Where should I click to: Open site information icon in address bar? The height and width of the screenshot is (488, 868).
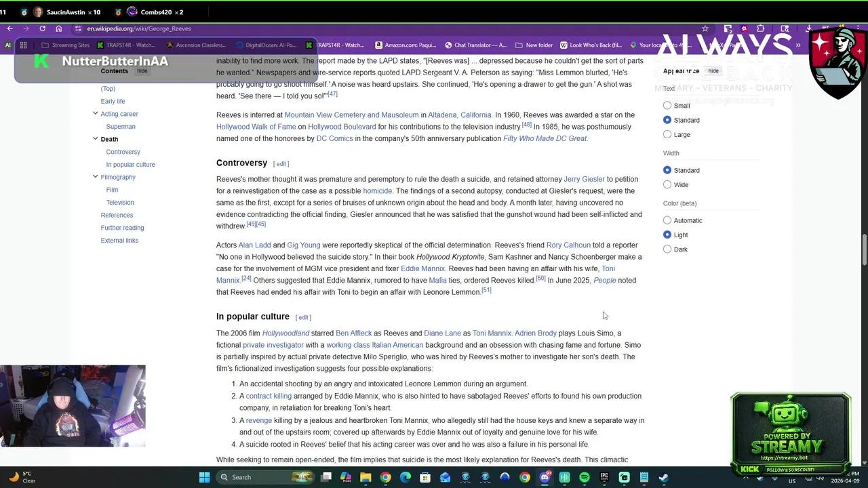pos(78,28)
